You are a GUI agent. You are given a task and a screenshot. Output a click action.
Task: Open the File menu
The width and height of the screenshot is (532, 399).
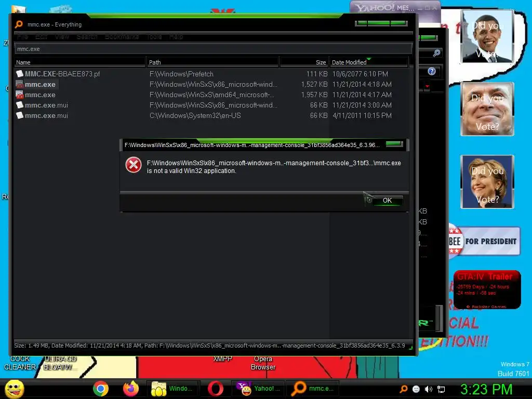[22, 37]
